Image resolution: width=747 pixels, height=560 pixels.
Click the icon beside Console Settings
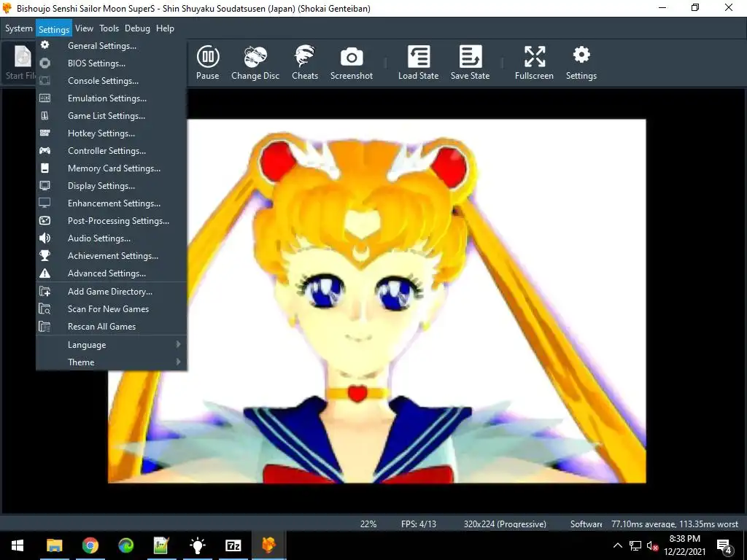tap(44, 80)
